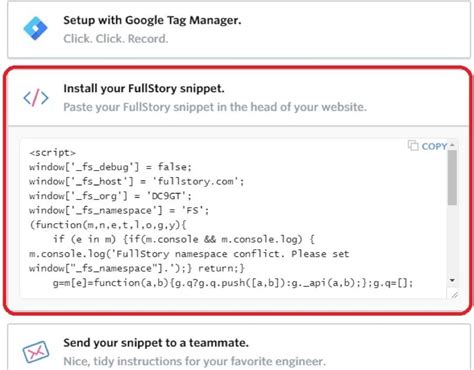Click the '<script>' line in the snippet
The image size is (474, 370).
pyautogui.click(x=52, y=153)
